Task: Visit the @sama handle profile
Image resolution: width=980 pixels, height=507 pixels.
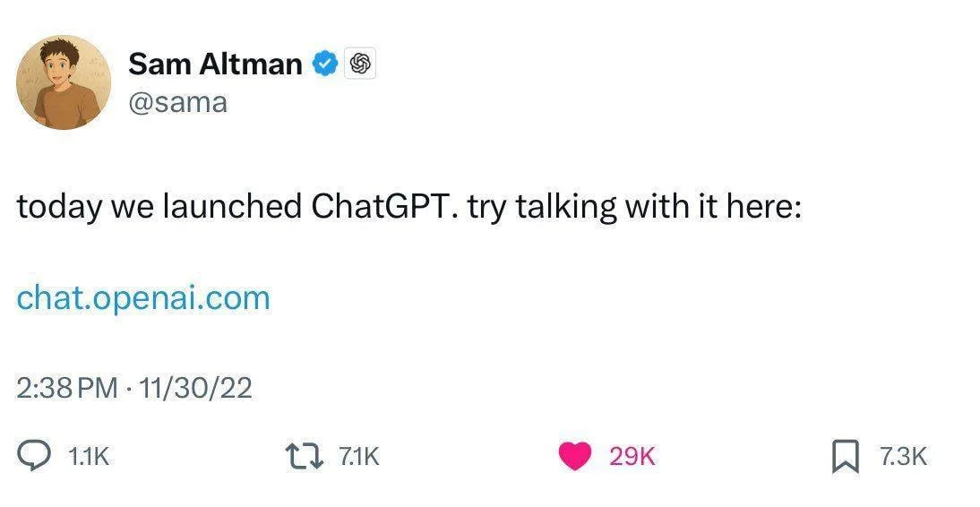Action: [x=178, y=103]
